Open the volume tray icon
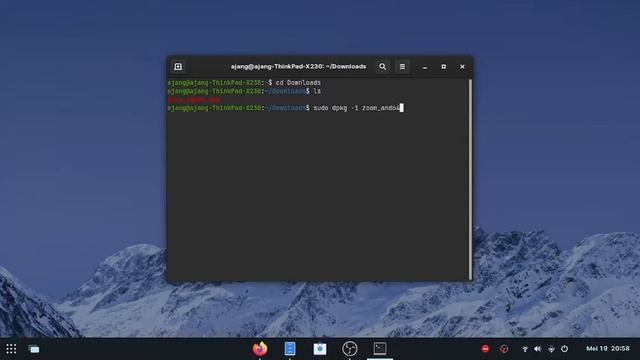The image size is (640, 360). coord(538,349)
